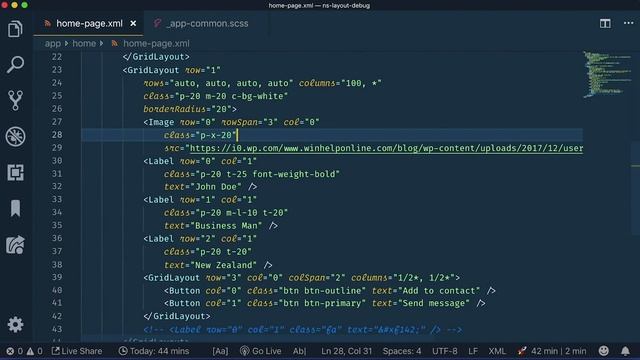Viewport: 640px width, 360px height.
Task: Open editor More Actions menu
Action: pos(629,23)
